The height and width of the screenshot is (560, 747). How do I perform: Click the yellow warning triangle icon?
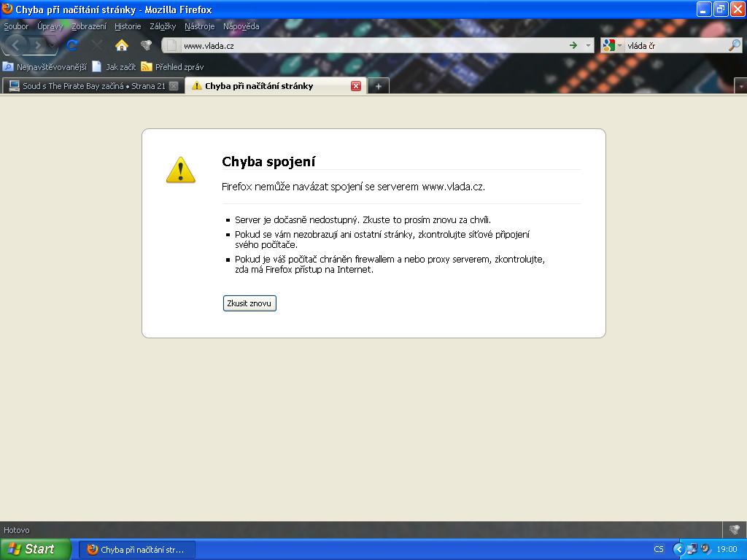point(181,170)
